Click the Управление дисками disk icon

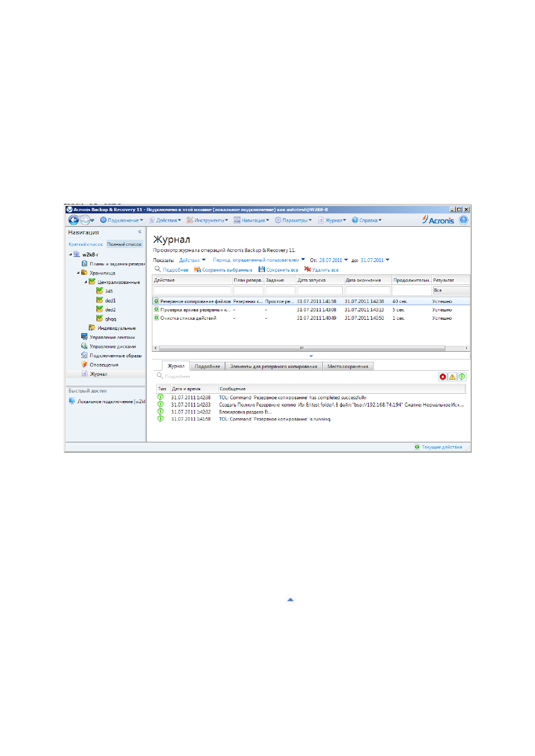85,346
